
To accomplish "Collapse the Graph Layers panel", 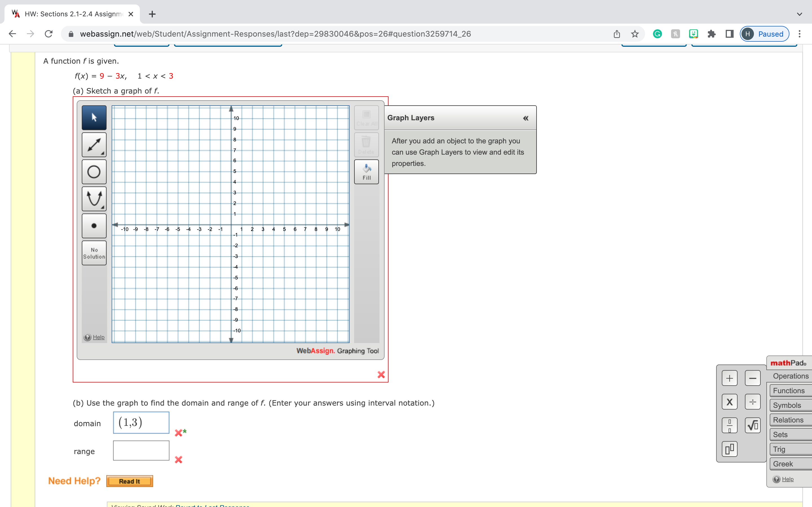I will point(526,118).
